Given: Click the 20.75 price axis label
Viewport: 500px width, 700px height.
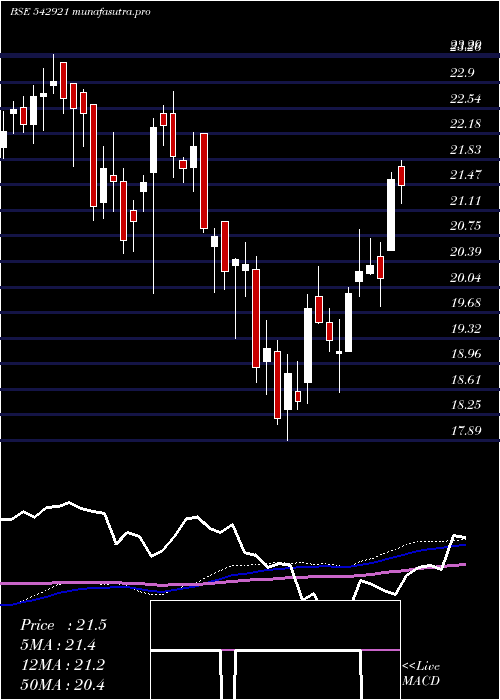Looking at the screenshot, I should [466, 226].
